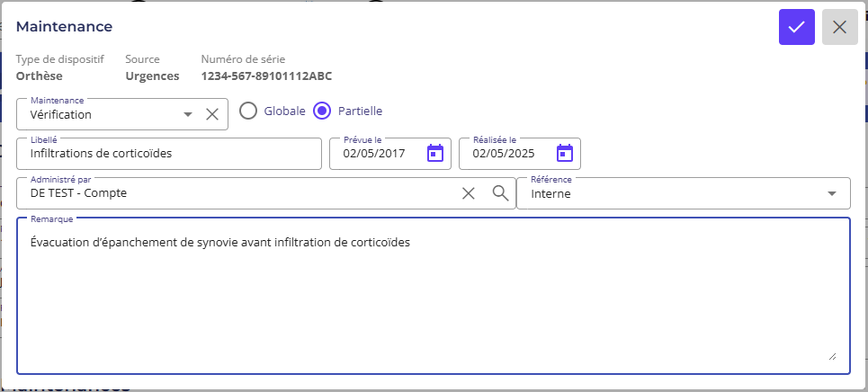Open the Réalisée le calendar picker
This screenshot has height=392, width=868.
564,153
